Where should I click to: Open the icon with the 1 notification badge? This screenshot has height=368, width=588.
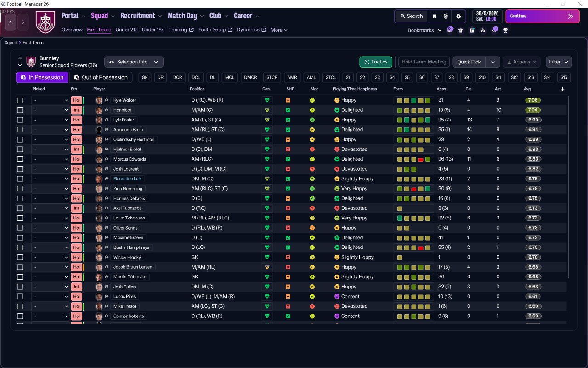point(495,30)
